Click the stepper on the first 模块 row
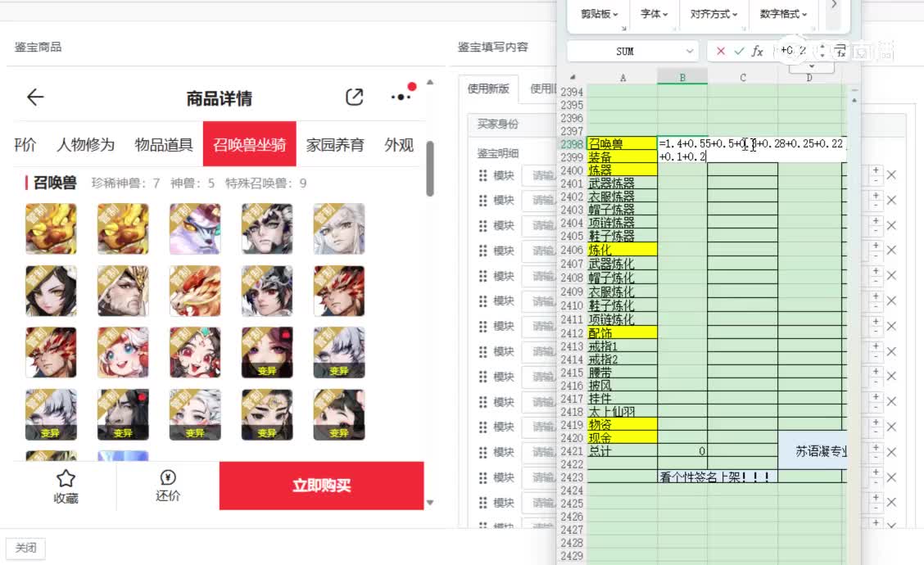This screenshot has width=924, height=565. [876, 174]
